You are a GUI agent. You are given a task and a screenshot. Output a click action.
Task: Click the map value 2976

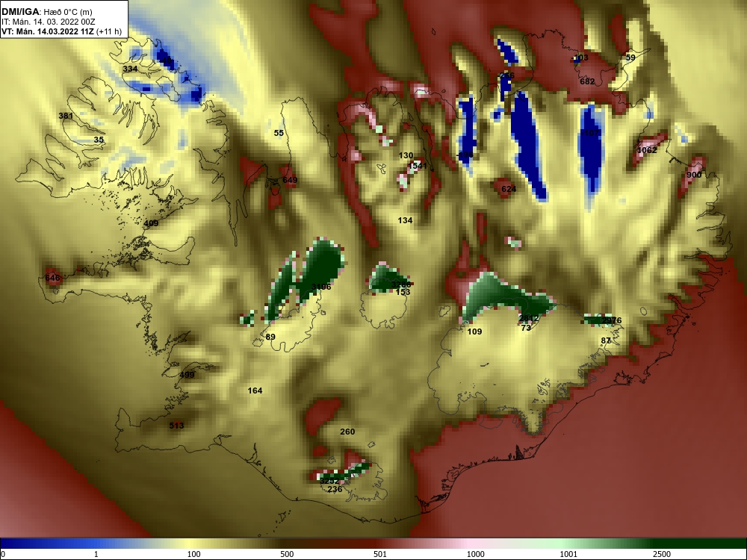point(612,320)
